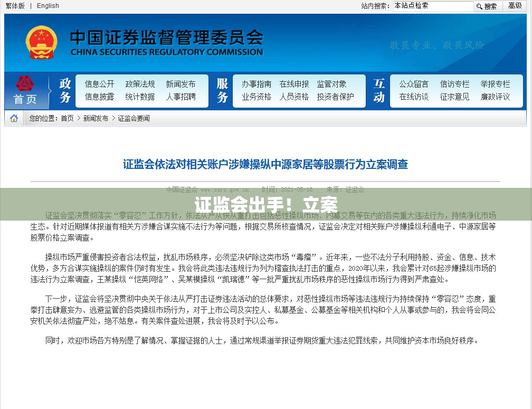The image size is (532, 409).
Task: Open 业务资格 service link
Action: coord(256,97)
